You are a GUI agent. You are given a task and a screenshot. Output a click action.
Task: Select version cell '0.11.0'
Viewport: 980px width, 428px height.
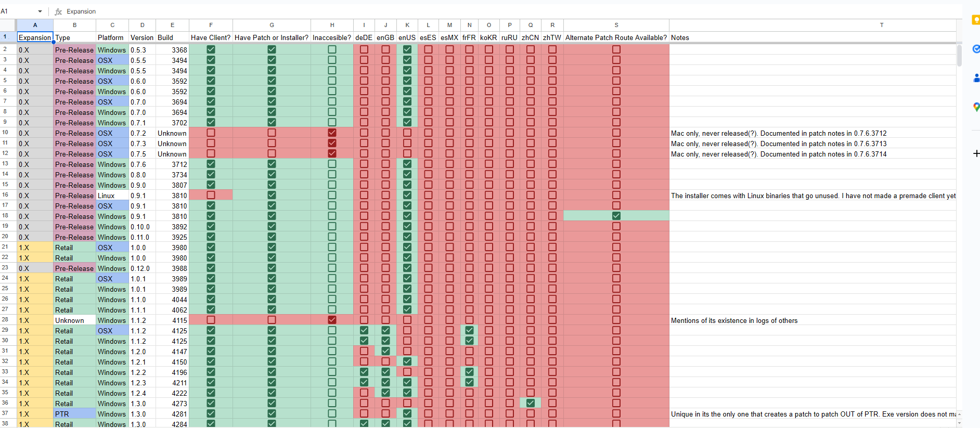point(142,237)
